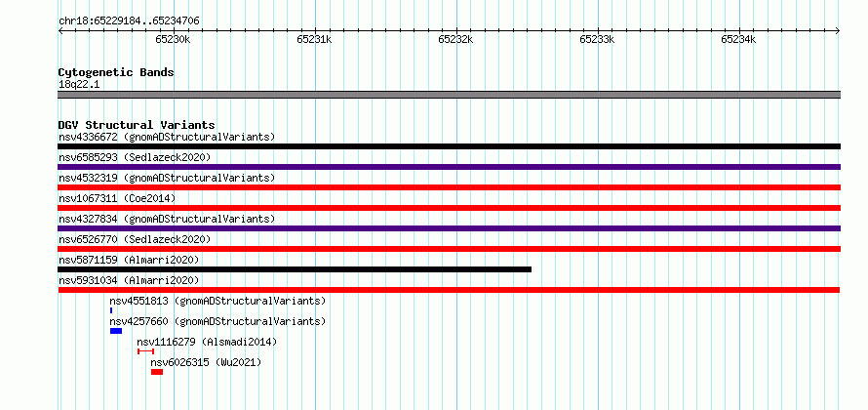Click the 18q22.1 band label
Viewport: 868px width, 410px height.
tap(79, 84)
